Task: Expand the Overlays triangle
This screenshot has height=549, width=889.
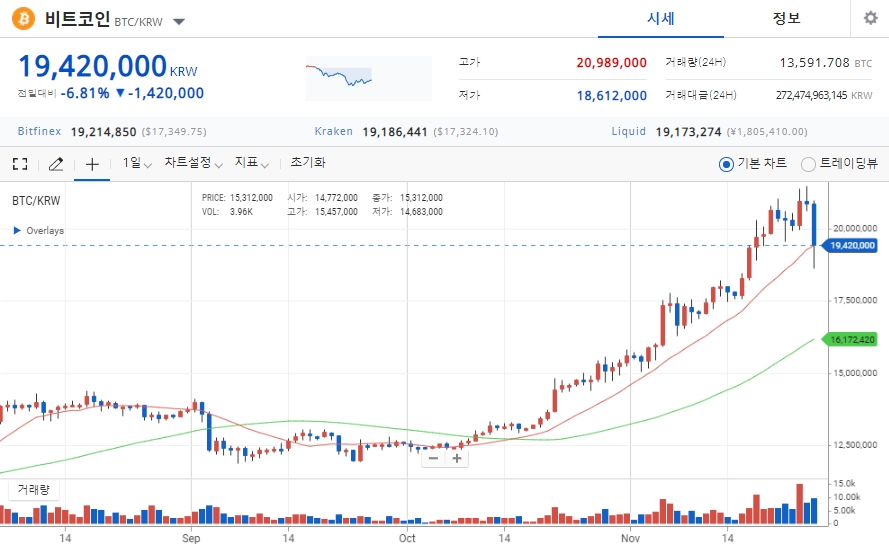Action: point(17,230)
